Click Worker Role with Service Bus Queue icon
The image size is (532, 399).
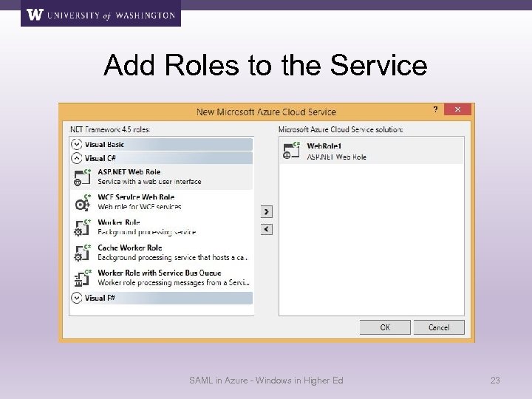[x=83, y=278]
